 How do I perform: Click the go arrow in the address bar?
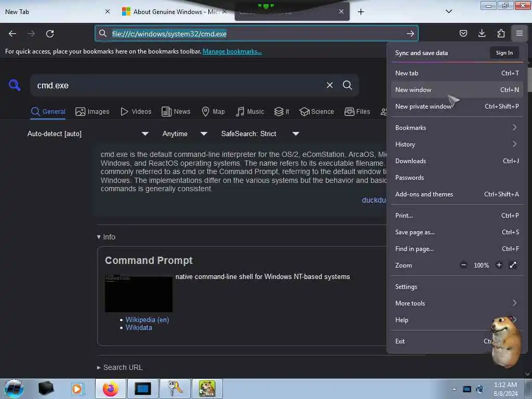click(410, 34)
